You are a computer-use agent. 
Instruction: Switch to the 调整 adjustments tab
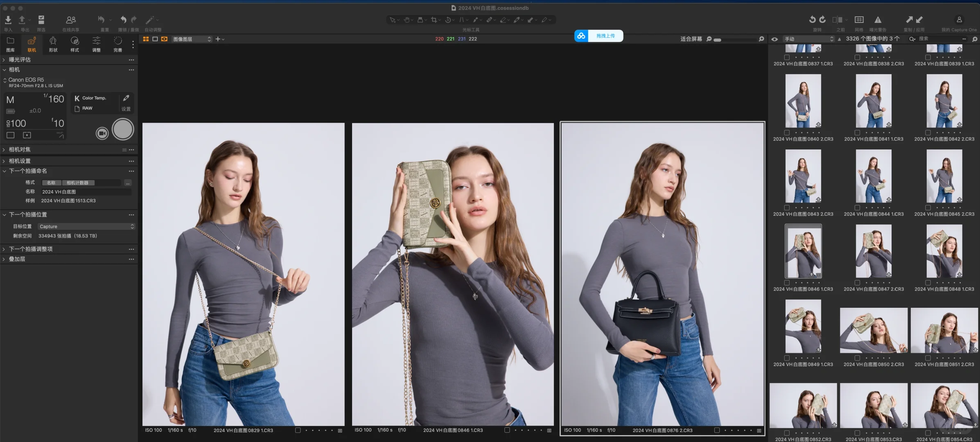click(x=96, y=44)
